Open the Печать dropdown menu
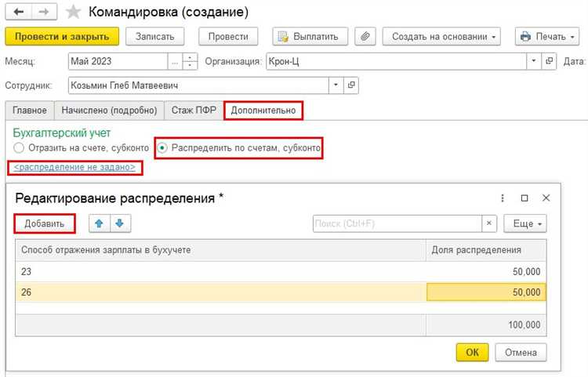588x377 pixels. [547, 36]
